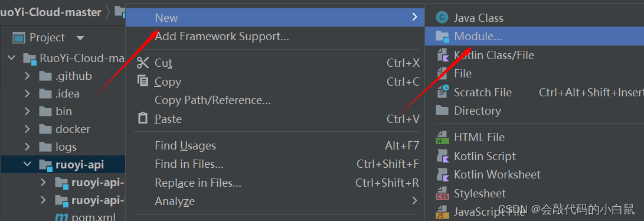The width and height of the screenshot is (644, 221).
Task: Click the Paste clipboard icon
Action: click(x=142, y=118)
